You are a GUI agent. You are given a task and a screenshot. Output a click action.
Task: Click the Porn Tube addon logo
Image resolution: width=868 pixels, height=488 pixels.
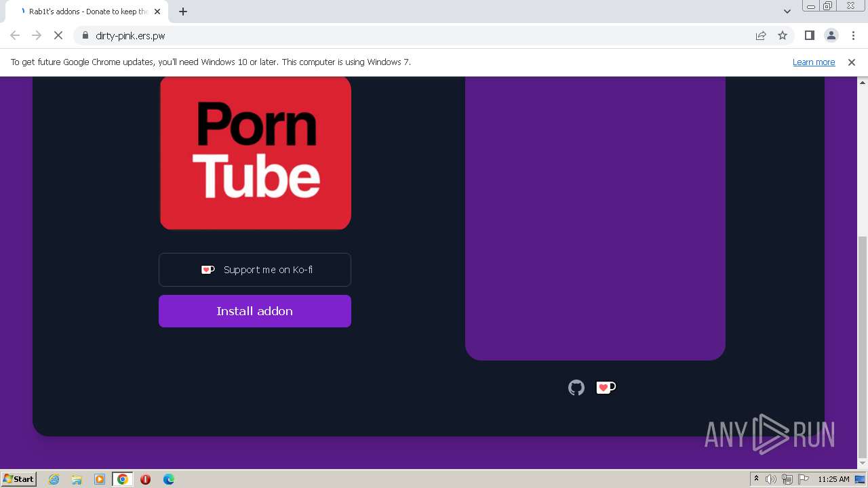point(256,153)
